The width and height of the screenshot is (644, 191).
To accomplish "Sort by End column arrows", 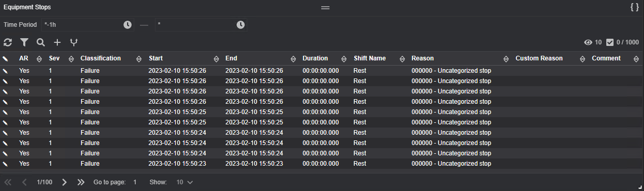I will (x=293, y=59).
